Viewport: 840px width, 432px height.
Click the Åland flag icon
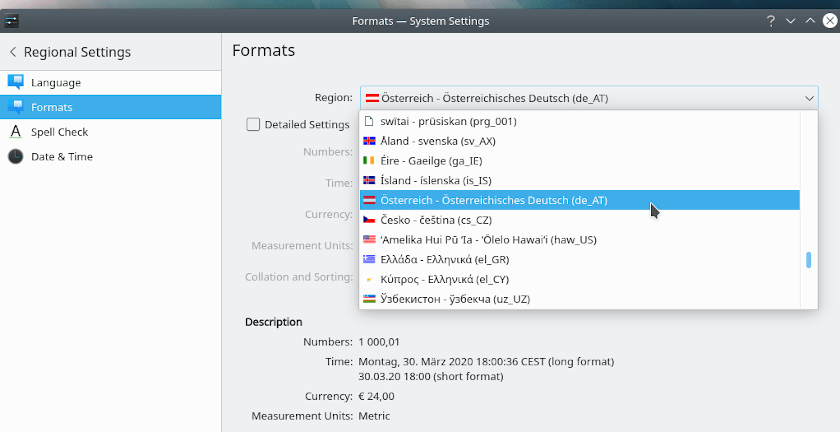369,141
